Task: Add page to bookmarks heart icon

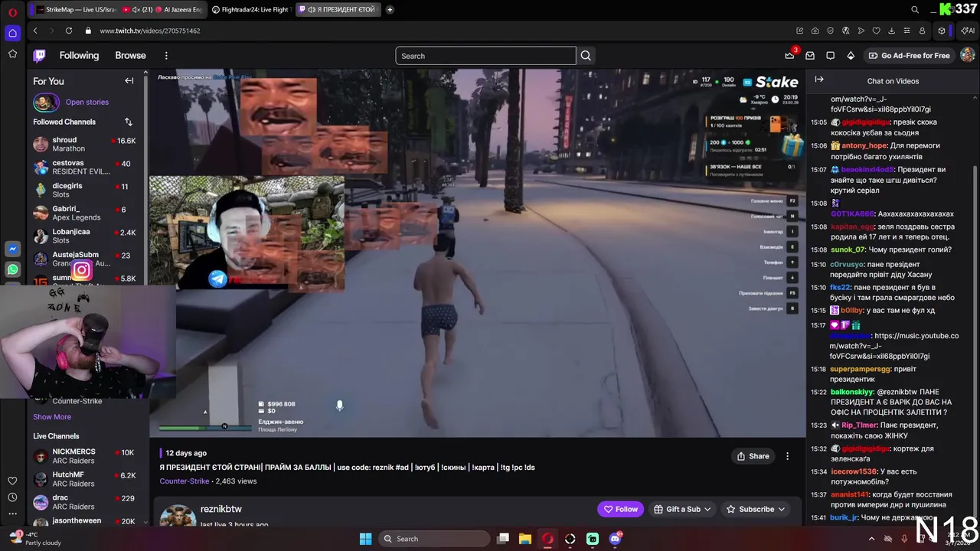Action: [x=877, y=31]
